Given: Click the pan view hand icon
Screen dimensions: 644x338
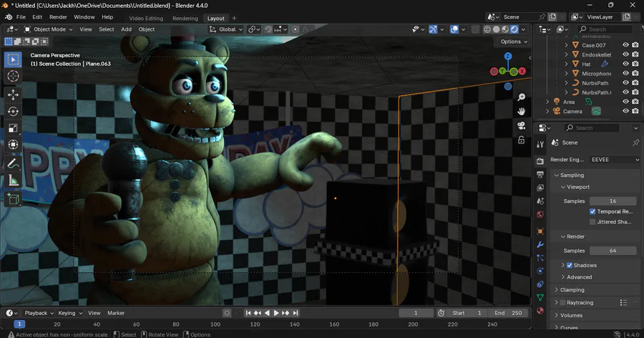Looking at the screenshot, I should pyautogui.click(x=521, y=112).
